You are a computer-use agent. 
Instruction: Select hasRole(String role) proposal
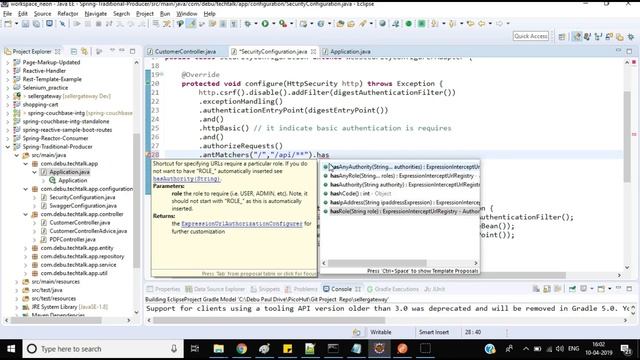[x=401, y=211]
